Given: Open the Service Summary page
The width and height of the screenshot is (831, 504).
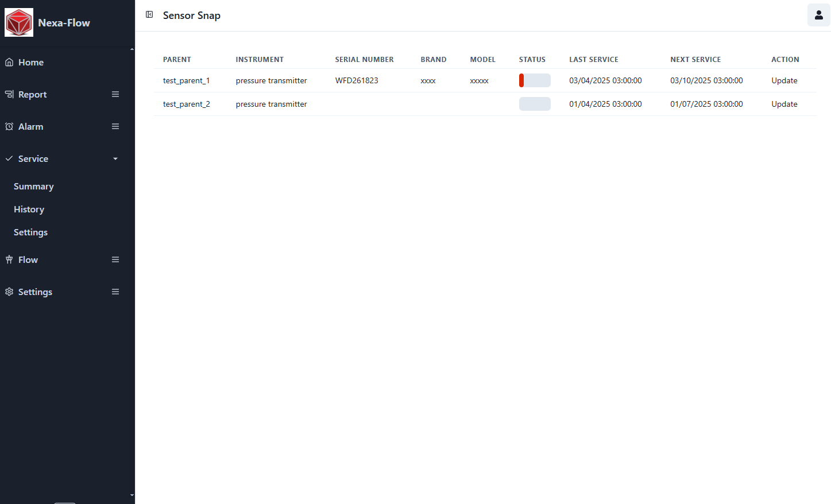Looking at the screenshot, I should point(33,187).
